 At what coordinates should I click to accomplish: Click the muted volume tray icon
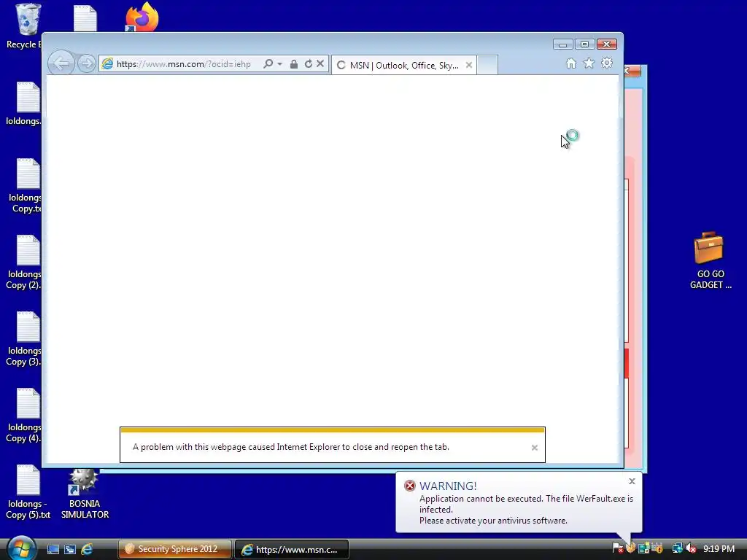point(691,548)
